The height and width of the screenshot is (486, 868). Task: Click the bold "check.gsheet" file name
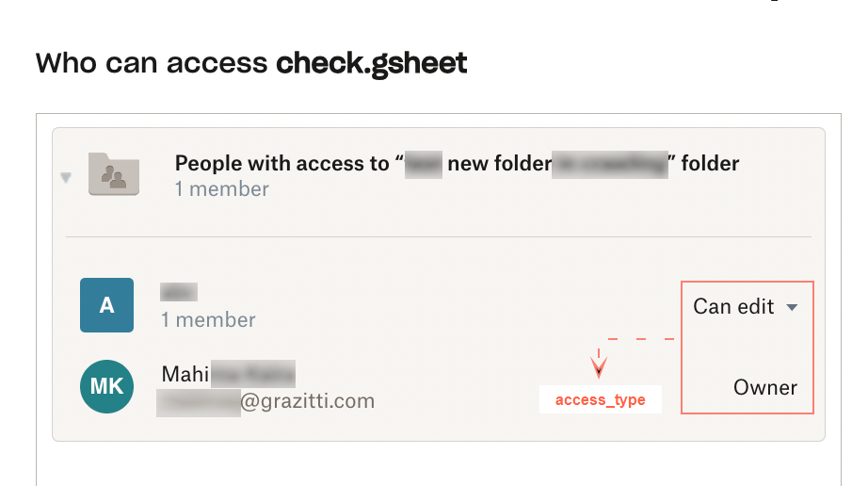[x=371, y=63]
